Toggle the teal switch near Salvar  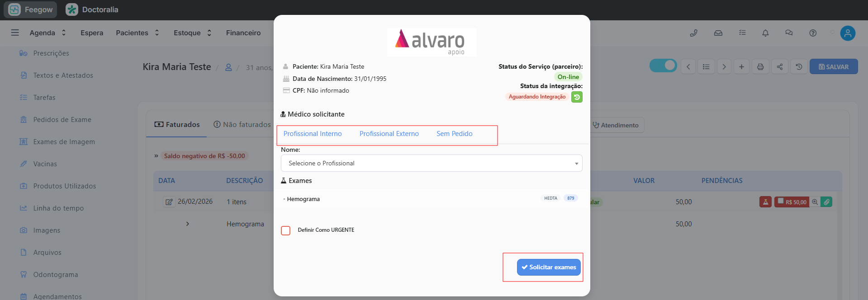(x=663, y=66)
